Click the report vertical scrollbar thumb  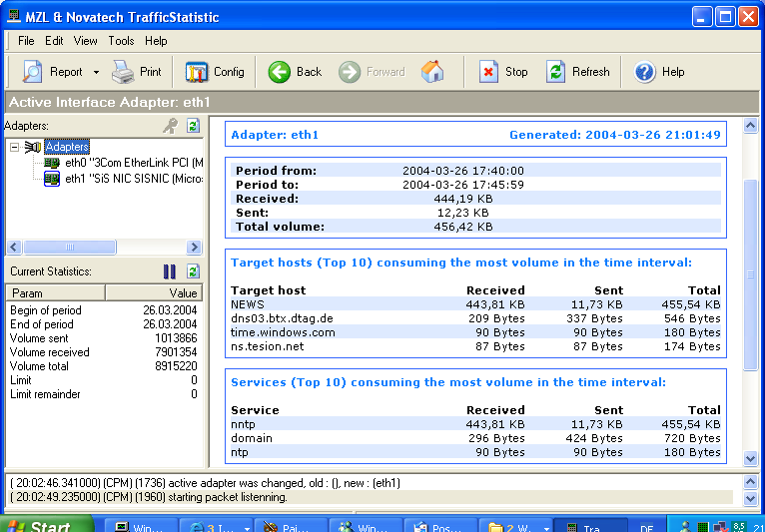pos(750,275)
